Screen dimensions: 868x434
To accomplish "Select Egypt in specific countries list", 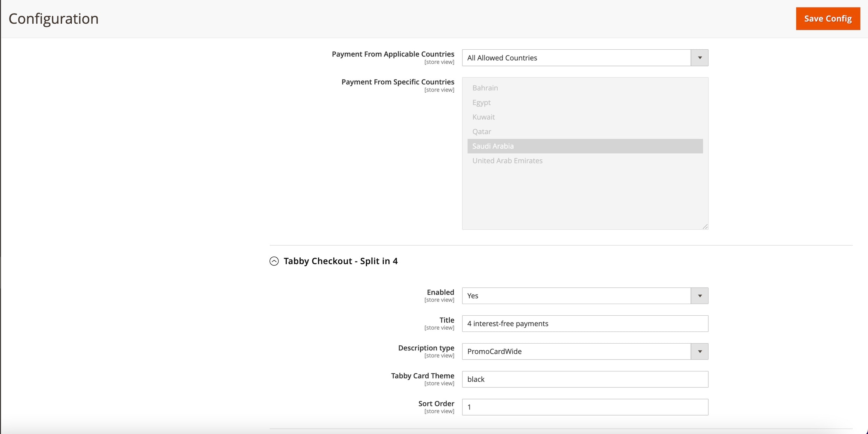I will point(585,102).
